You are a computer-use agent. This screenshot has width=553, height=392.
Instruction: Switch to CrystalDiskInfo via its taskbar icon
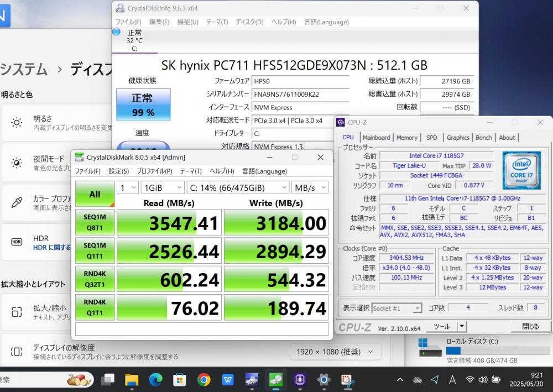[252, 380]
